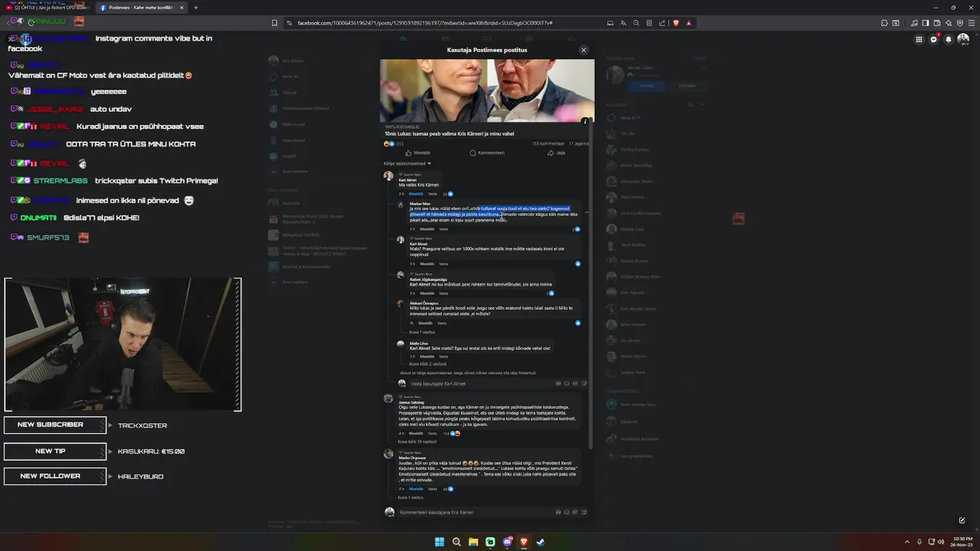The width and height of the screenshot is (980, 551).
Task: Open sticker picker in Karl Almet reply field
Action: [x=584, y=383]
